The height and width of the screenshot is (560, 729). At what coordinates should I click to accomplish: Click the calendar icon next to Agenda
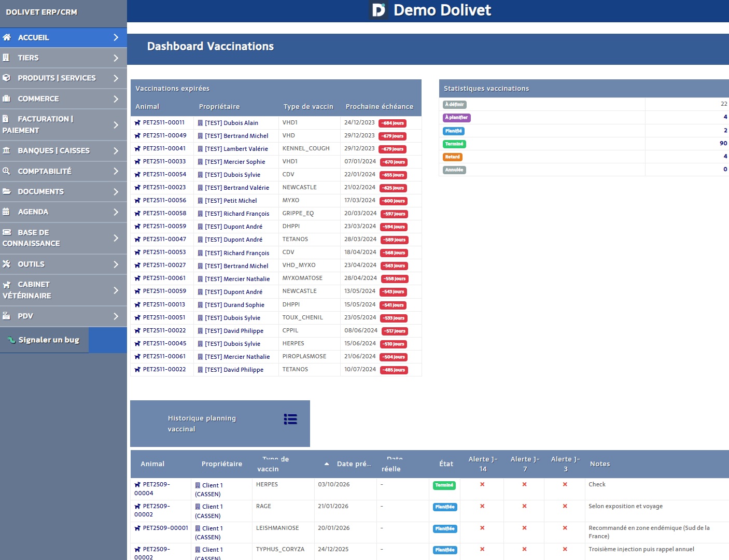pyautogui.click(x=7, y=212)
